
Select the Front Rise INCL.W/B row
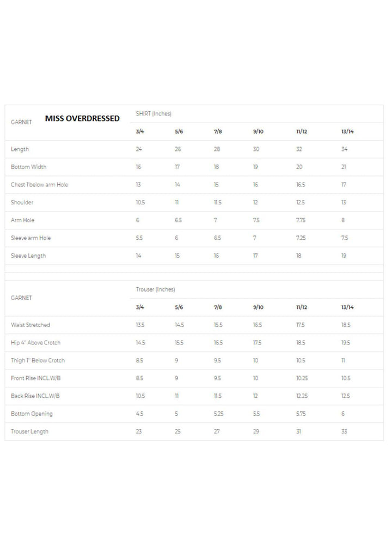tap(194, 378)
